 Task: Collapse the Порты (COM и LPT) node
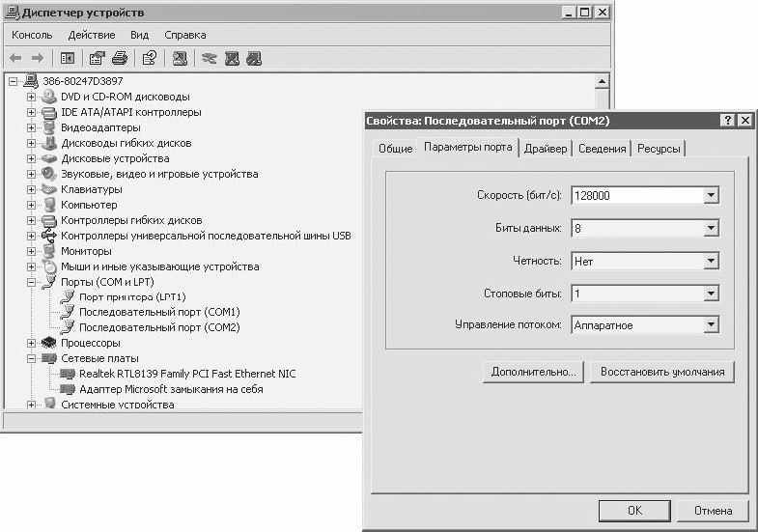coord(32,282)
